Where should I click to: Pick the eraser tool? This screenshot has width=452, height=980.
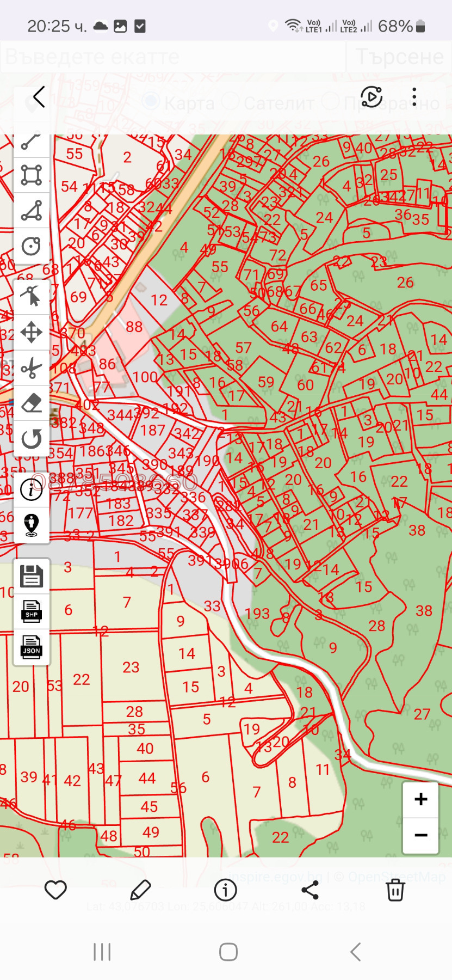pyautogui.click(x=31, y=403)
